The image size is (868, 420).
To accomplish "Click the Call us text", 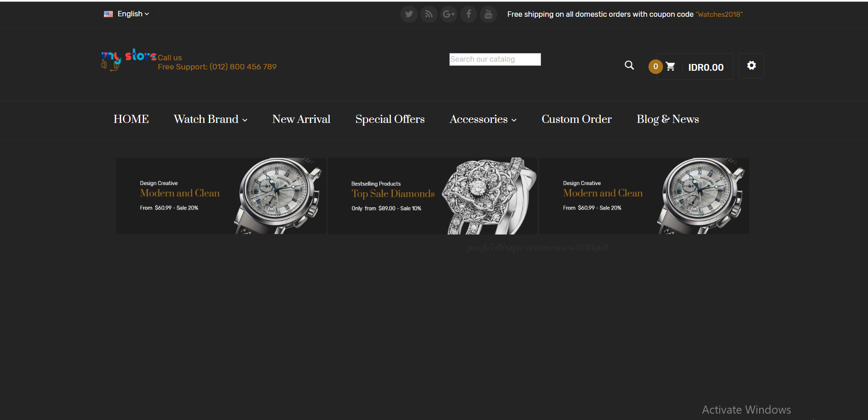I will tap(170, 58).
